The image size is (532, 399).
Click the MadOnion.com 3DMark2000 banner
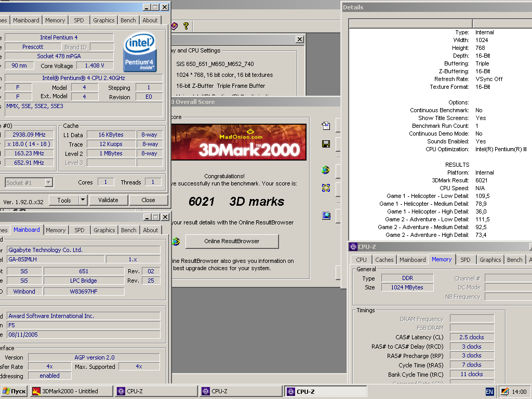(x=239, y=142)
